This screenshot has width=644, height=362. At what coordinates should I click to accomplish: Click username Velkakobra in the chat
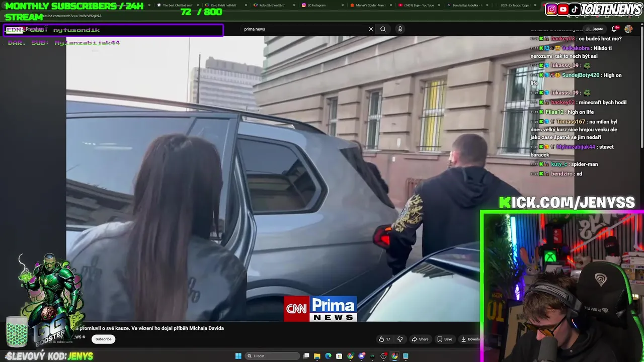click(x=576, y=48)
